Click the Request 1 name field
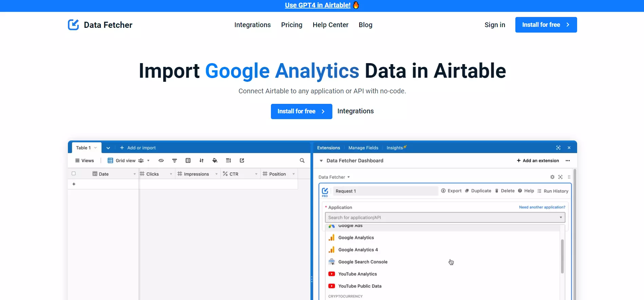644x300 pixels. point(385,191)
